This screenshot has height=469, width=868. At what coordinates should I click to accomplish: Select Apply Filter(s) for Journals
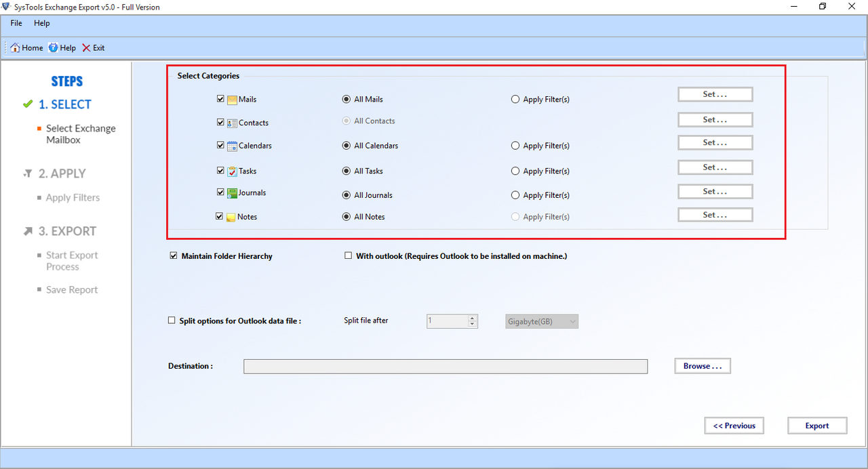(515, 195)
